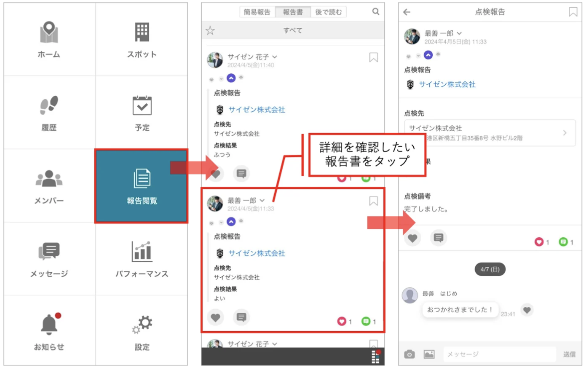Open the 報告閲覧 tile

coord(141,186)
